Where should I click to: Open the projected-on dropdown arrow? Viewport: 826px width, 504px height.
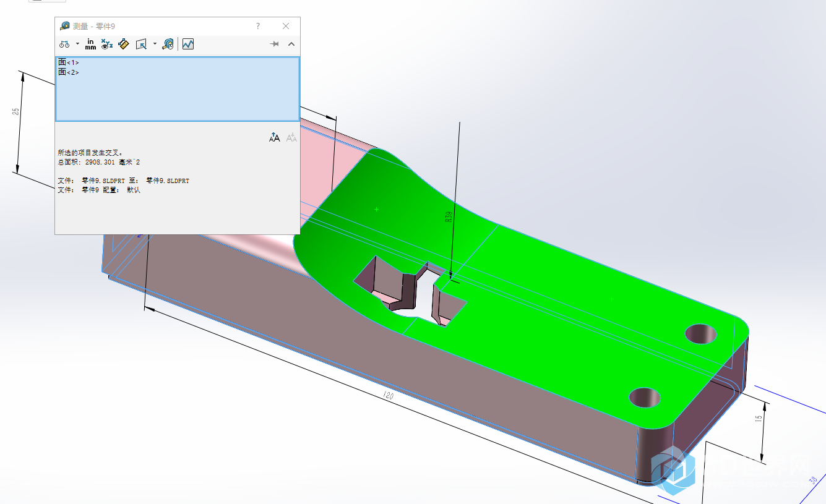pyautogui.click(x=155, y=44)
